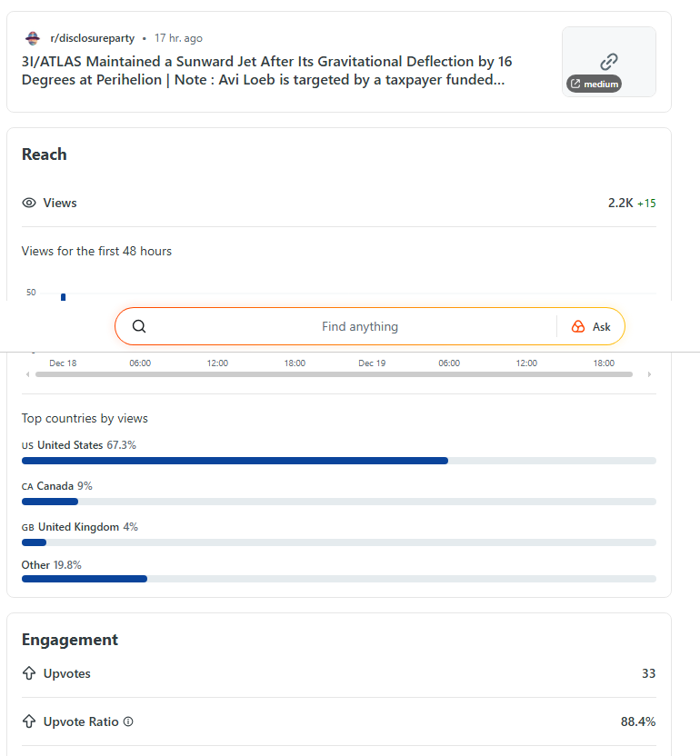Click the eye icon beside Views
This screenshot has height=756, width=700.
pos(29,203)
